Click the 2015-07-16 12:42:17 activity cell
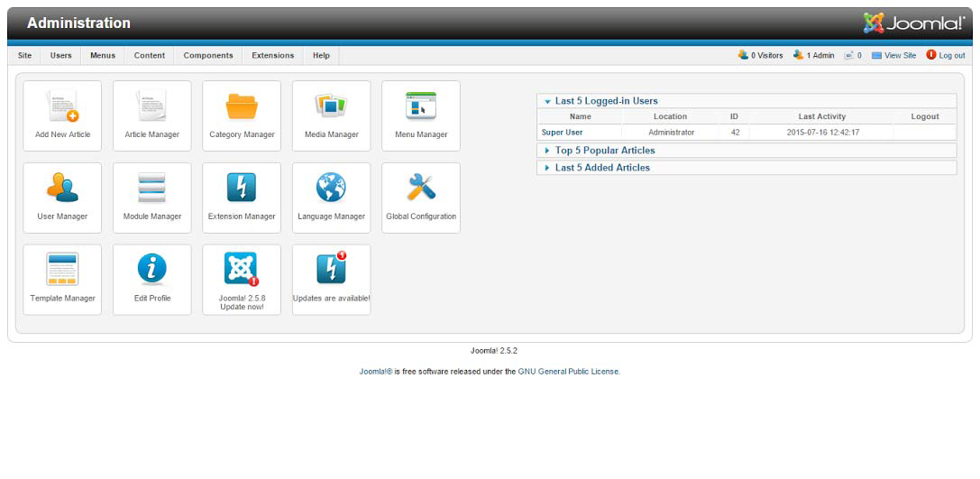Viewport: 980px width, 479px height. click(x=822, y=133)
